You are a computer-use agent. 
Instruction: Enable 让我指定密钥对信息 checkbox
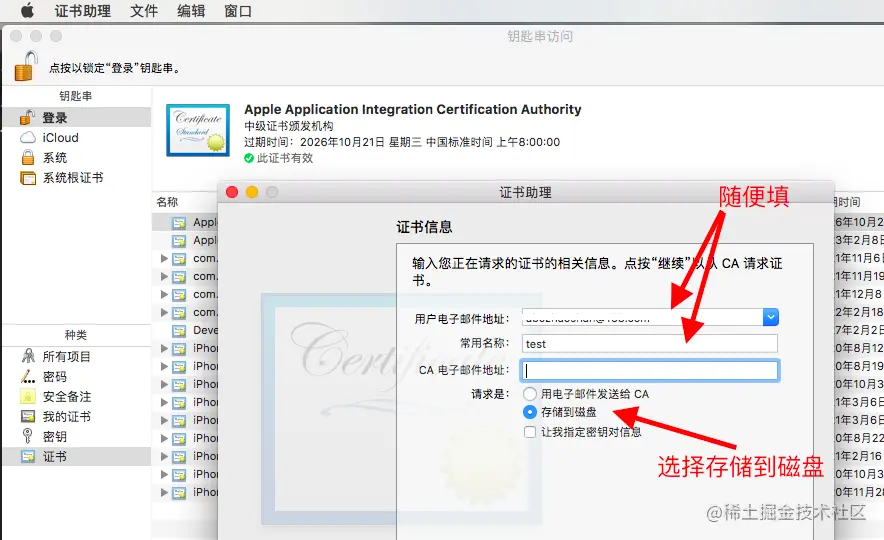(x=529, y=432)
